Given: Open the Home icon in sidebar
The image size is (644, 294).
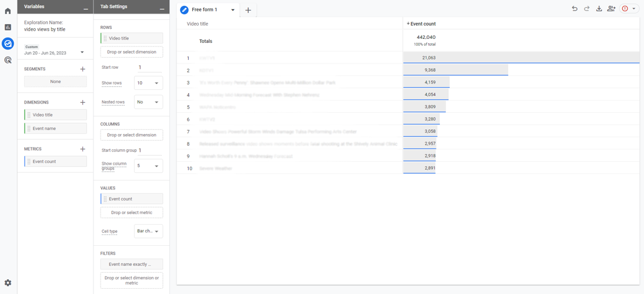Looking at the screenshot, I should [8, 11].
